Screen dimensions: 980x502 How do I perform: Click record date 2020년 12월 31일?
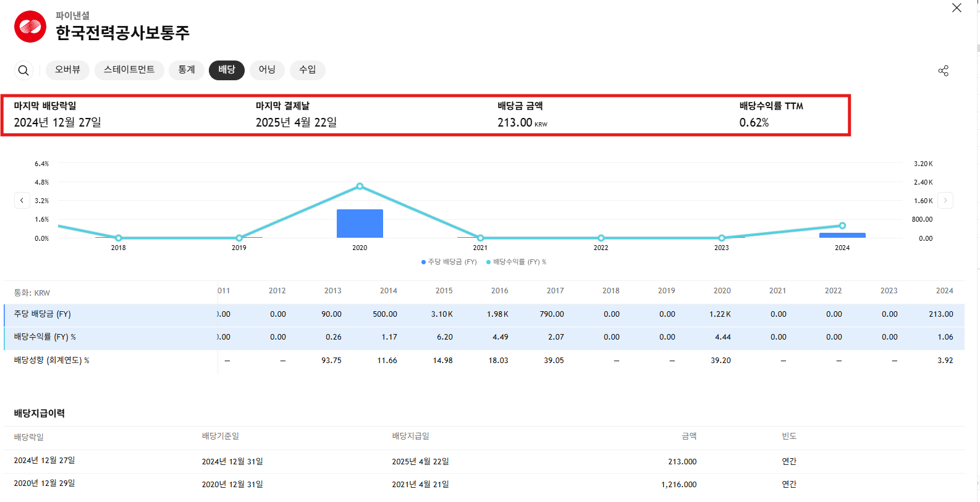[x=232, y=485]
